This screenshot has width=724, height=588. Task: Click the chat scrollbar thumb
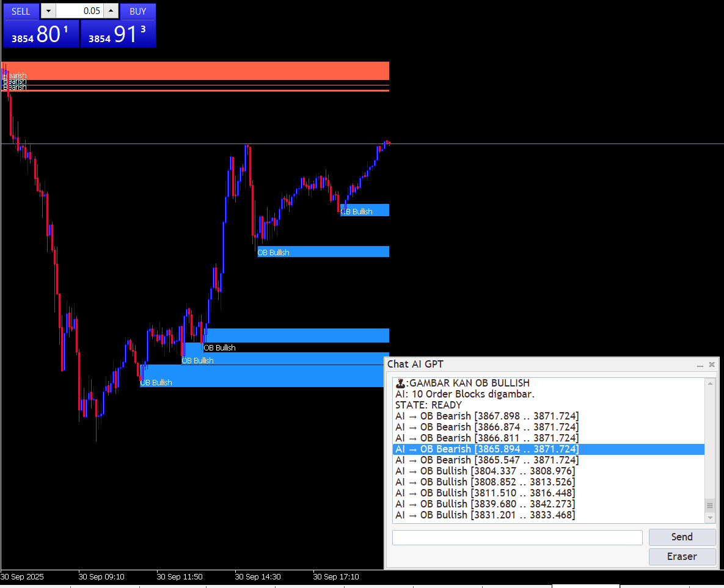pyautogui.click(x=710, y=506)
